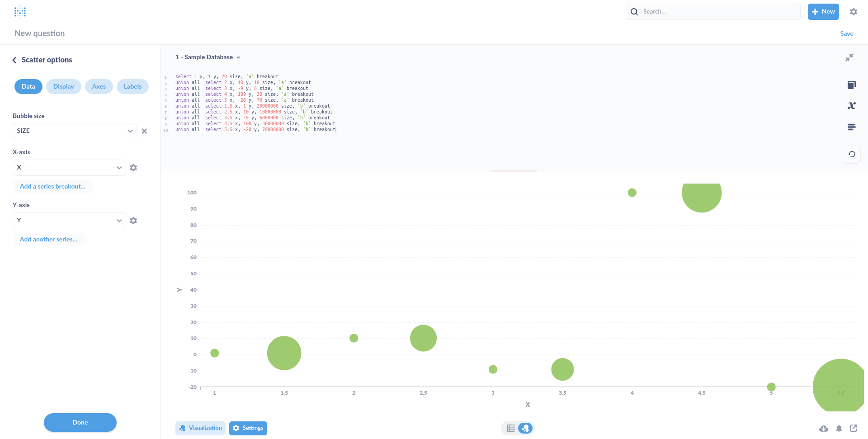Open the Bubble size SIZE dropdown
868x439 pixels.
(74, 131)
